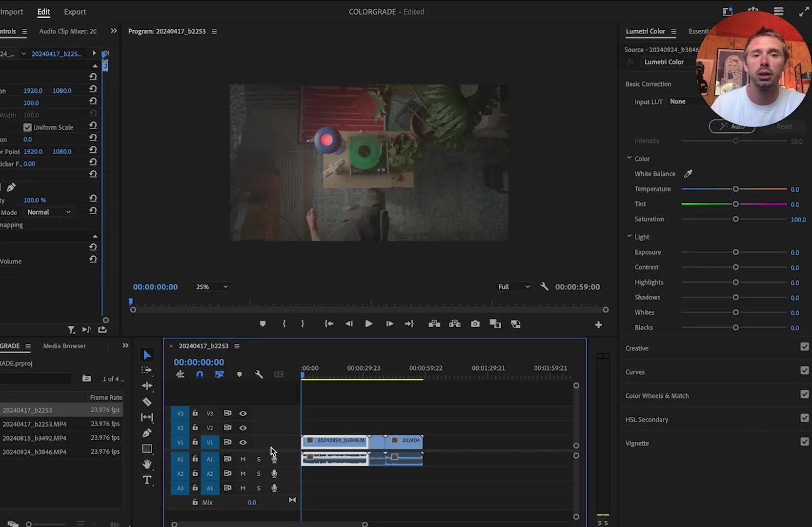812x527 pixels.
Task: Add a marker in the timeline header
Action: coord(239,374)
